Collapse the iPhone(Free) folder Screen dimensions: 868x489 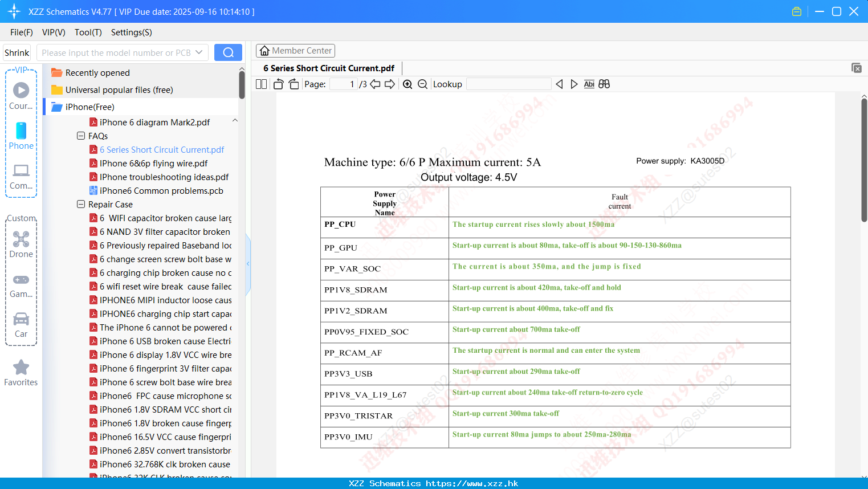pyautogui.click(x=83, y=107)
